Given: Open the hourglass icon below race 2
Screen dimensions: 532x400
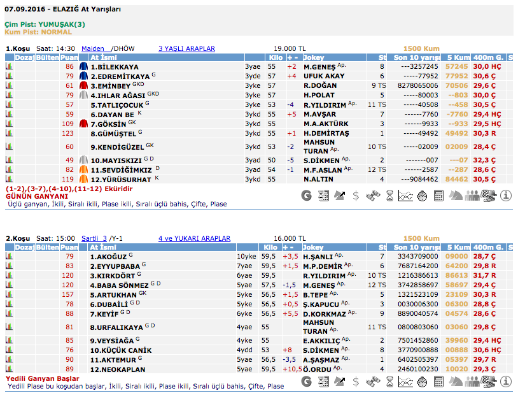Looking at the screenshot, I should point(389,381).
